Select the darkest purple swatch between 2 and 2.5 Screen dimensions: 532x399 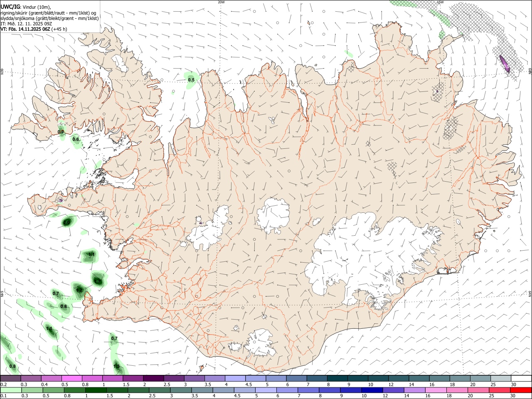tap(153, 378)
